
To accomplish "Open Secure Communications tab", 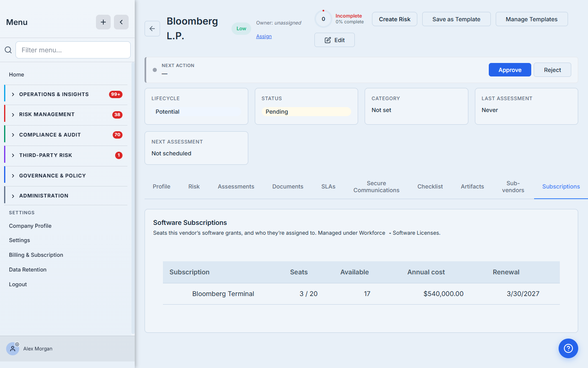I will click(x=376, y=186).
